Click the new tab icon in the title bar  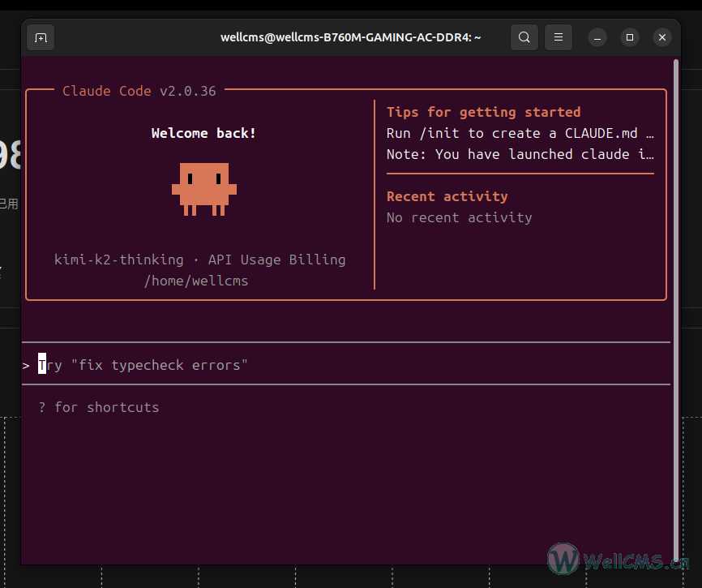pyautogui.click(x=41, y=37)
